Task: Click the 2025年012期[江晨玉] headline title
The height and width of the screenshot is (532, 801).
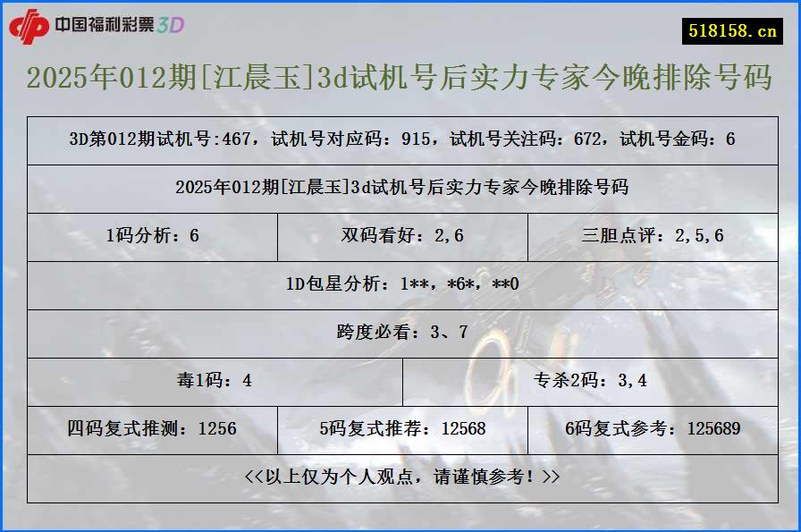Action: coord(400,80)
